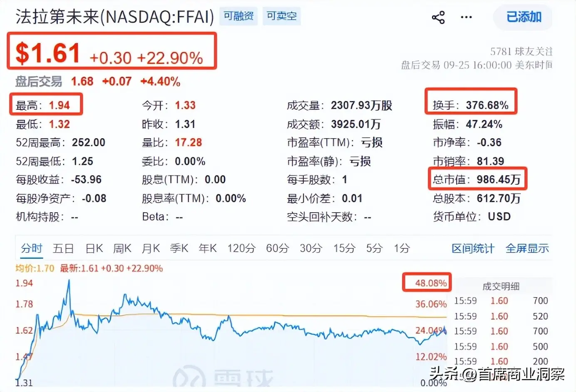Click the 每股收益 value -53.96

pyautogui.click(x=86, y=179)
